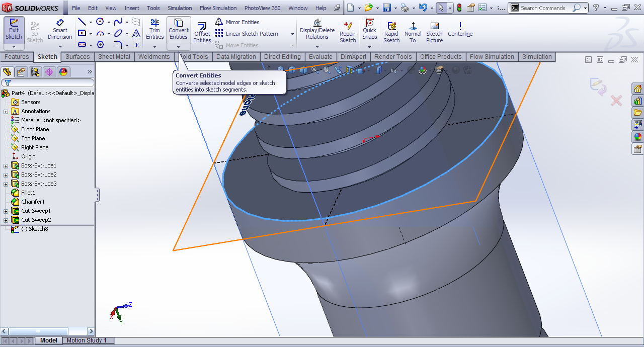Switch to the PropertyManager panel tab
This screenshot has height=347, width=644.
[x=21, y=72]
